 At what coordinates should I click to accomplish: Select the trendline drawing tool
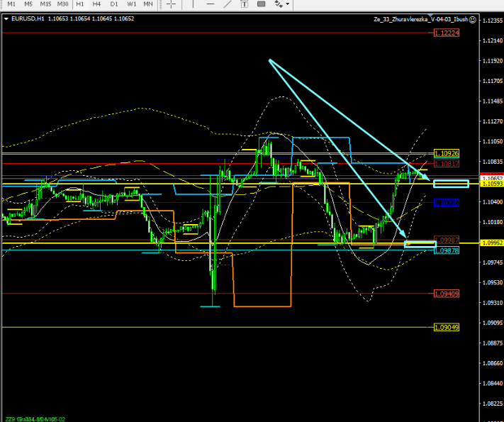pyautogui.click(x=227, y=4)
